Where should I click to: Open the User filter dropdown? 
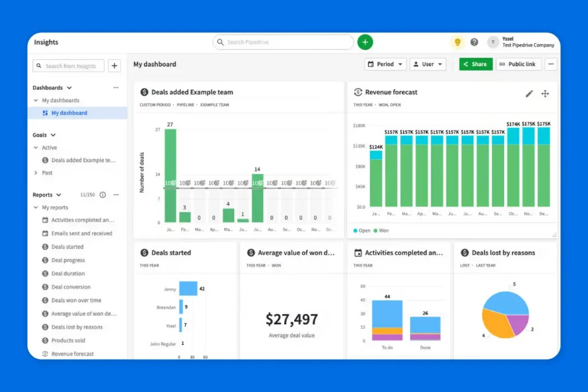point(427,64)
